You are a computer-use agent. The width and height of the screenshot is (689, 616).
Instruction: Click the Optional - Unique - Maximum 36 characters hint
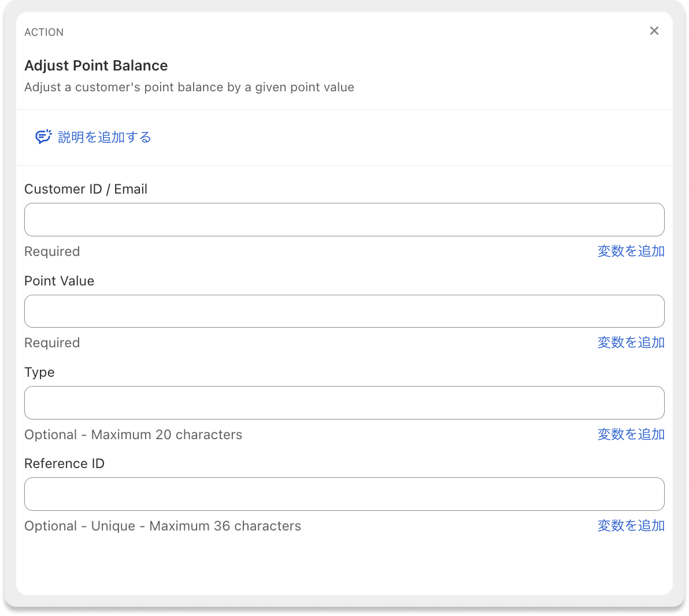[x=162, y=526]
